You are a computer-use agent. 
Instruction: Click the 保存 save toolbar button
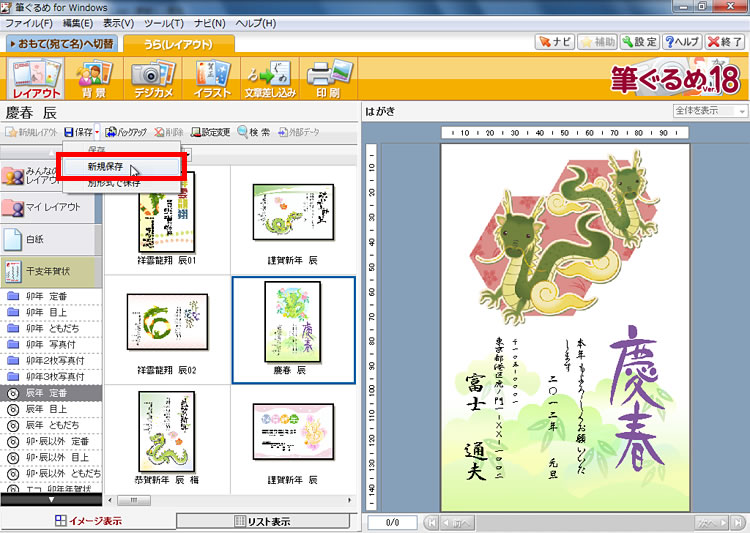78,132
